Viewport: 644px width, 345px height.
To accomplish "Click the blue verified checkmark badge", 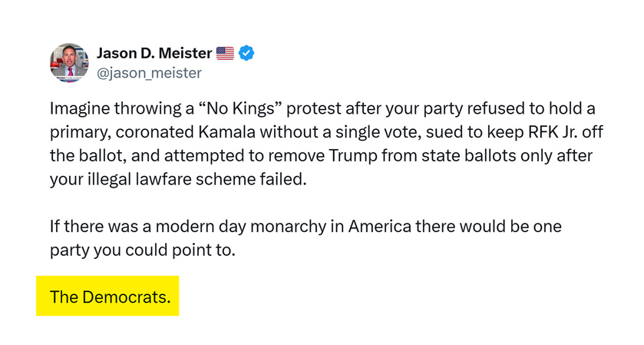I will 246,53.
